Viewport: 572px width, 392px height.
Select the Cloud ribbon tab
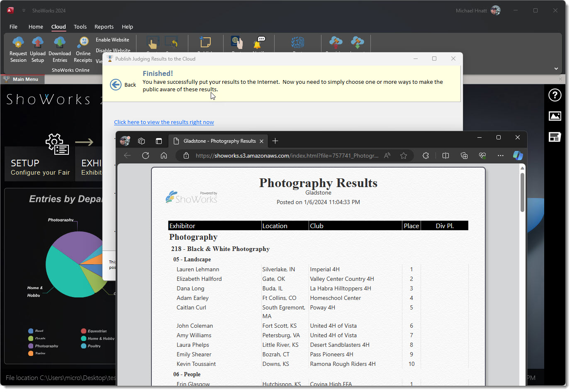click(x=58, y=27)
